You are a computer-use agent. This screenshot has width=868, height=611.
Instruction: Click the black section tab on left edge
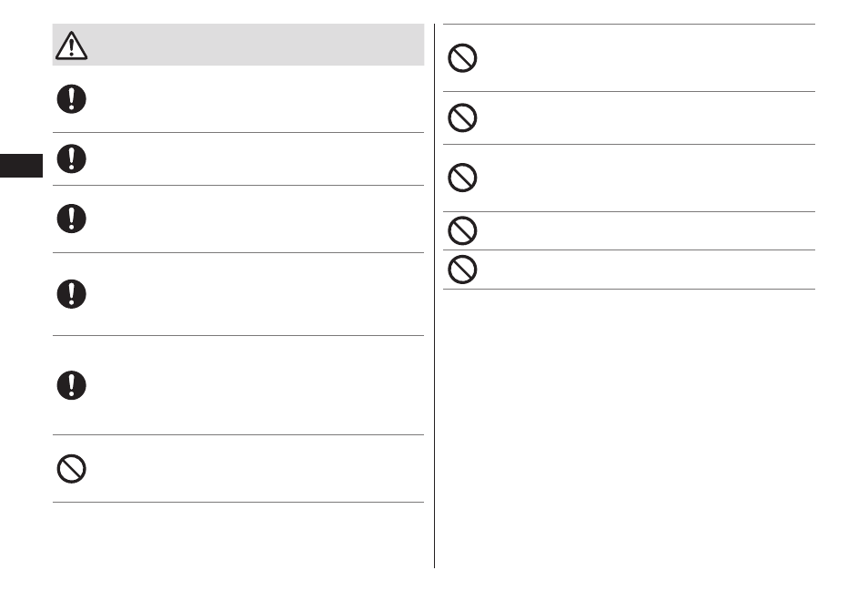(x=21, y=166)
